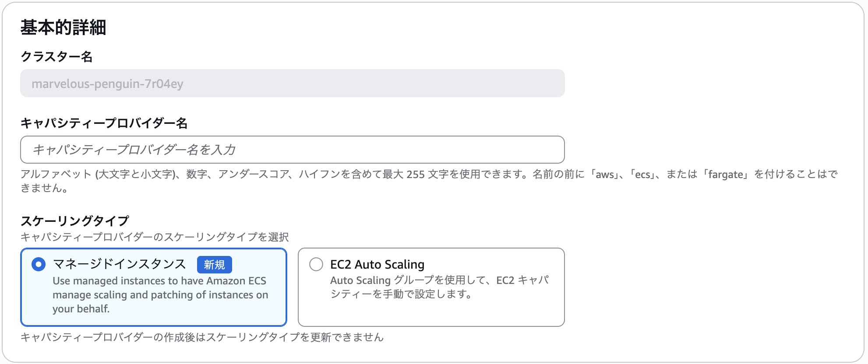Screen dimensions: 868x364
Task: Click the クラスター名 field label
Action: click(56, 57)
